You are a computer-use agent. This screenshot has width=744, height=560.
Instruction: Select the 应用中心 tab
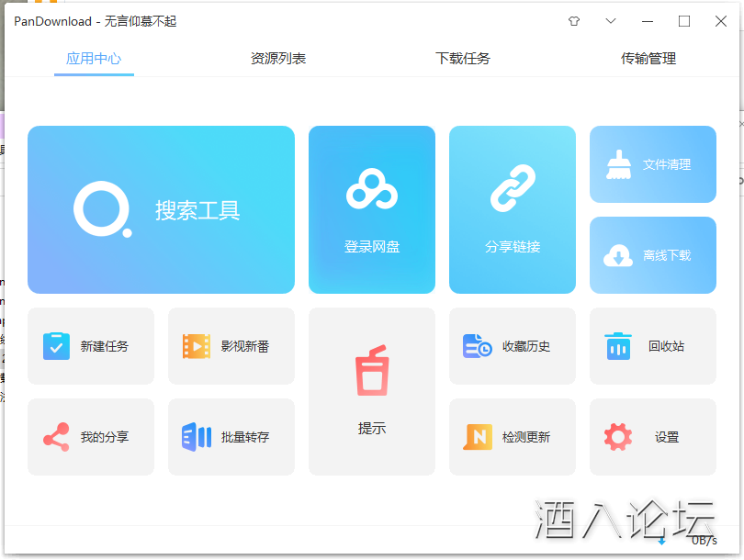[94, 59]
